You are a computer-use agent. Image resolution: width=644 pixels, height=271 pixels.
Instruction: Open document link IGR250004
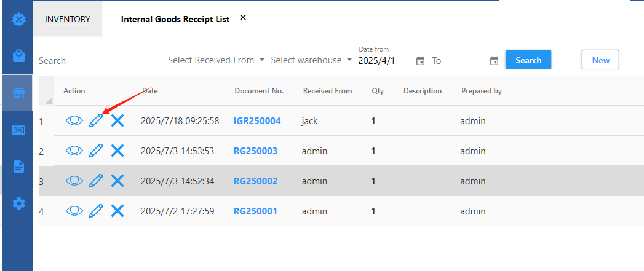pos(257,121)
